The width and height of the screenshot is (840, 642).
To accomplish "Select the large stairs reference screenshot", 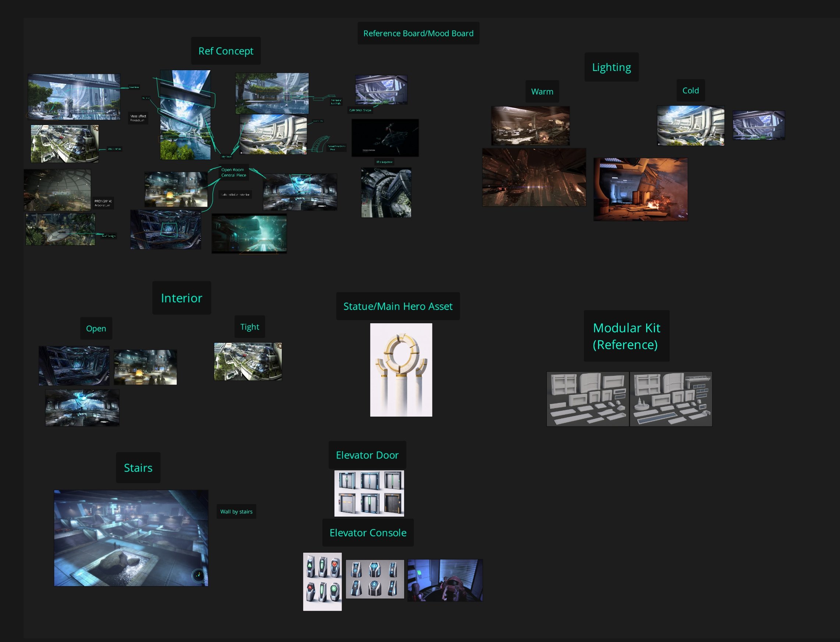I will (x=131, y=538).
